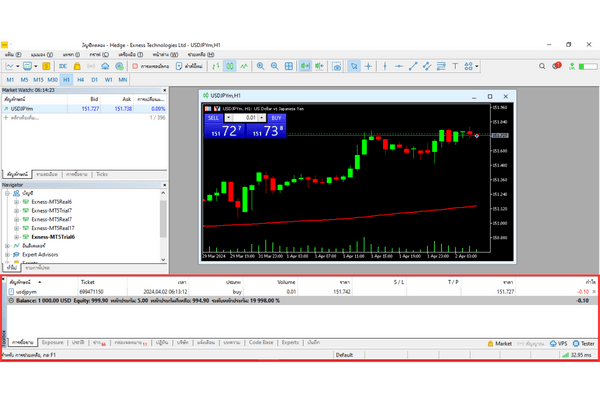Expand the Expert Advisors tree node

(9, 254)
